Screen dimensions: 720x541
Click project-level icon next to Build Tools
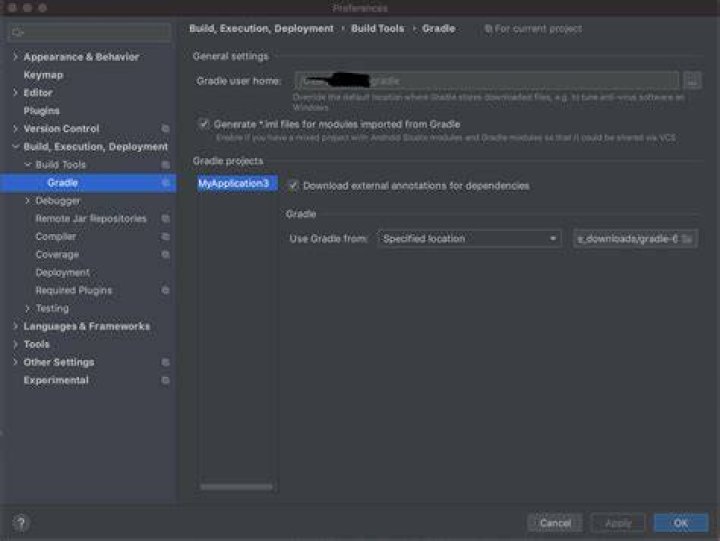pyautogui.click(x=166, y=164)
